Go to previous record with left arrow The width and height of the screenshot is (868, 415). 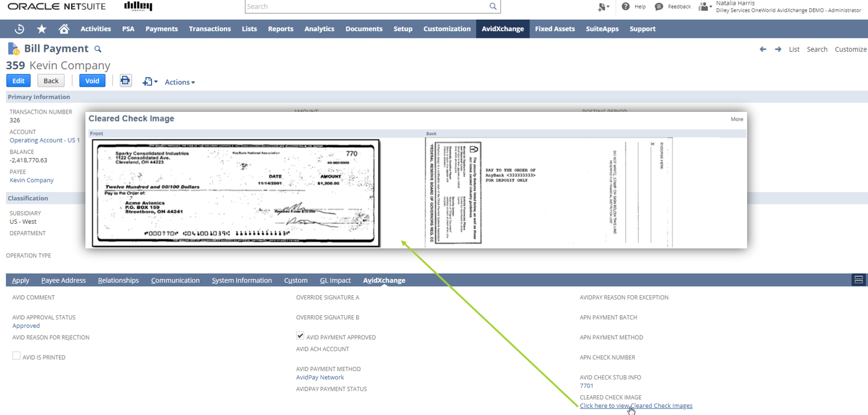[763, 49]
